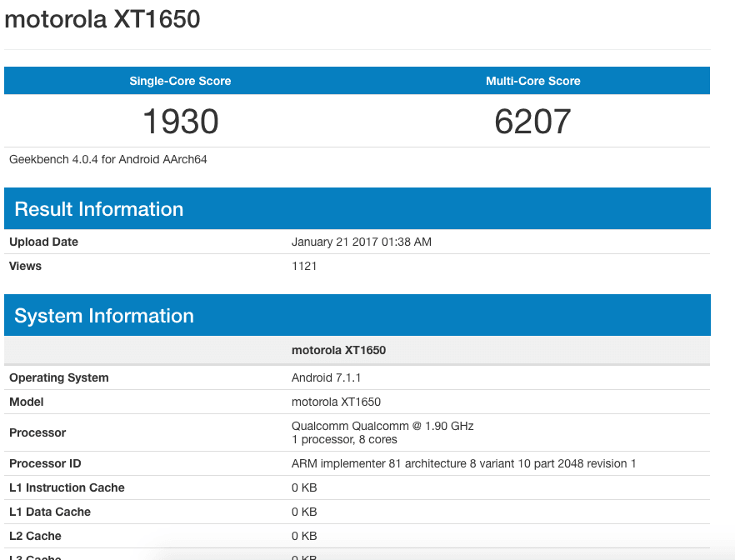Click the bold motorola XT1650 table column header
Screen dimensions: 735x560
(x=338, y=351)
